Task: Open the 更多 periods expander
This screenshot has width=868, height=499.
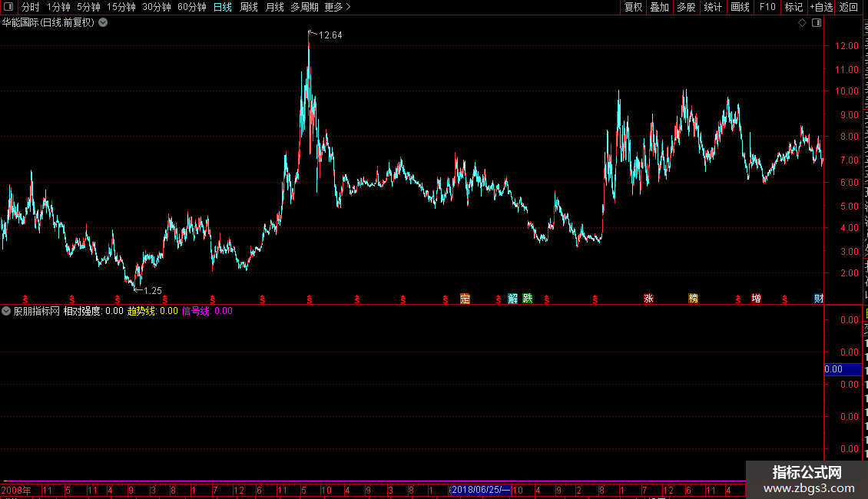Action: (338, 7)
